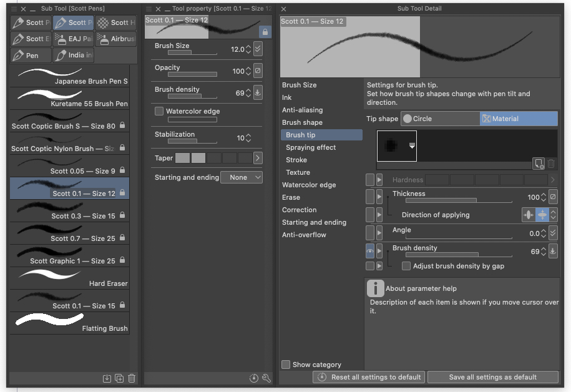Image resolution: width=571 pixels, height=392 pixels.
Task: Open the Spraying effect category
Action: coord(311,147)
